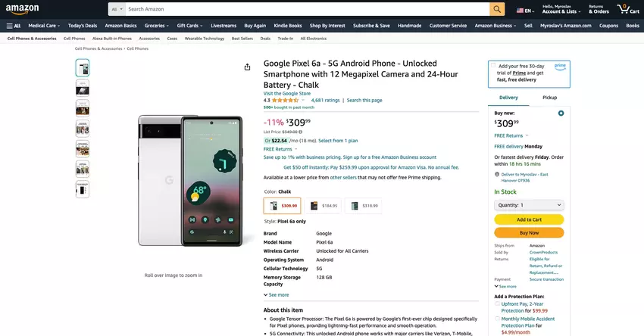Visit the Google Store link
Viewport: 644px width, 336px height.
click(x=286, y=93)
